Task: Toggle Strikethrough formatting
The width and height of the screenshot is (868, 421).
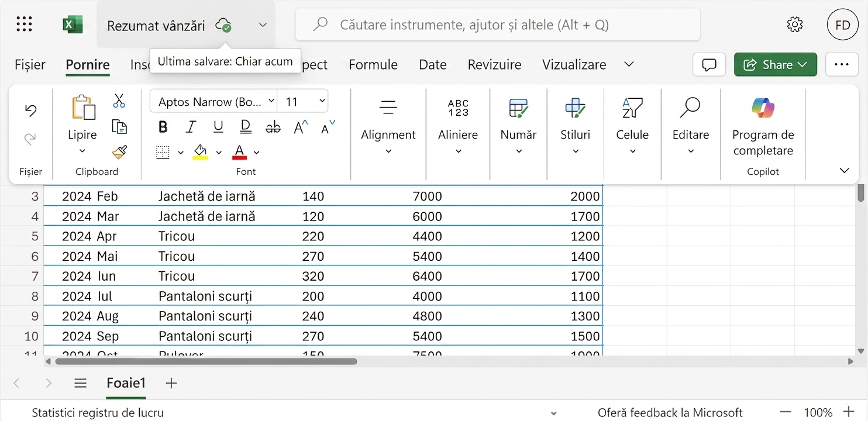Action: (x=273, y=127)
